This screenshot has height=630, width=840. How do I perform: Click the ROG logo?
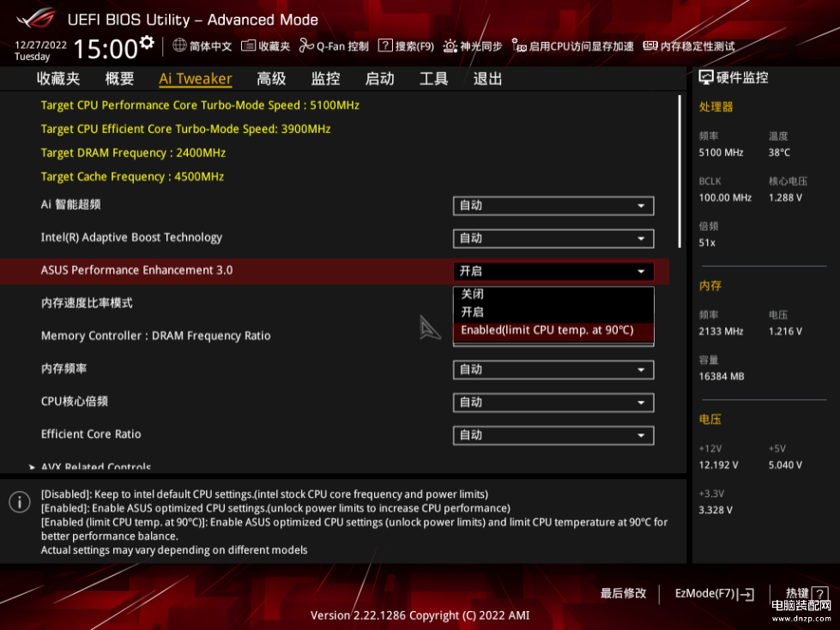(36, 18)
